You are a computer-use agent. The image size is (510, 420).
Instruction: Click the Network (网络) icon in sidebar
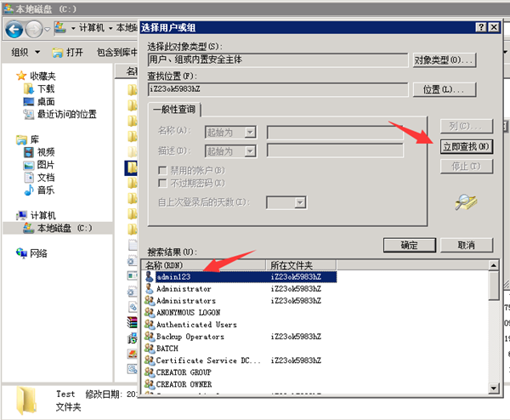(21, 253)
